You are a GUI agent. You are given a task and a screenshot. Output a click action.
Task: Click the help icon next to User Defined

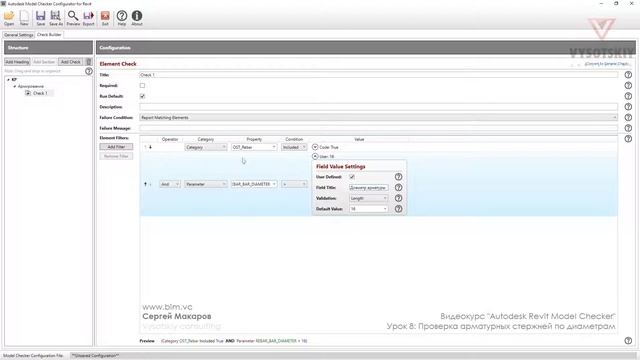[x=398, y=177]
